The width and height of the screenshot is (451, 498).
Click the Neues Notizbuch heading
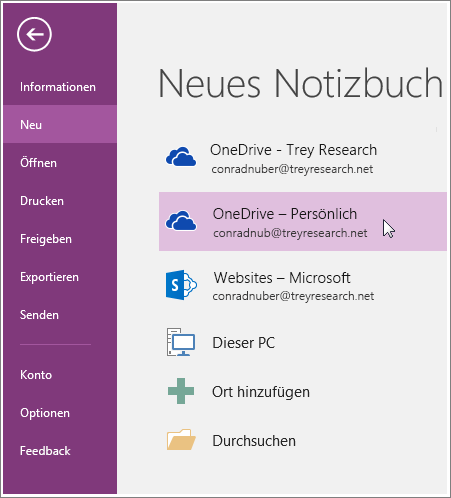[x=300, y=83]
